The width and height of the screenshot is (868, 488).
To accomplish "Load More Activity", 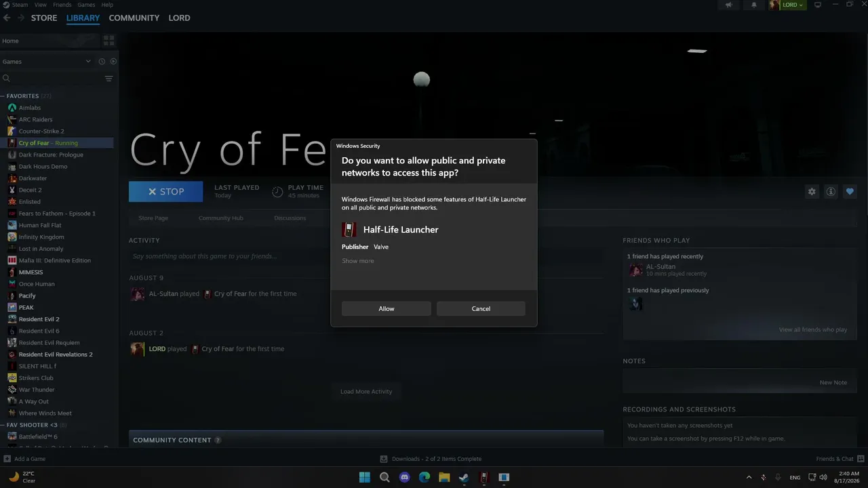I will coord(366,391).
